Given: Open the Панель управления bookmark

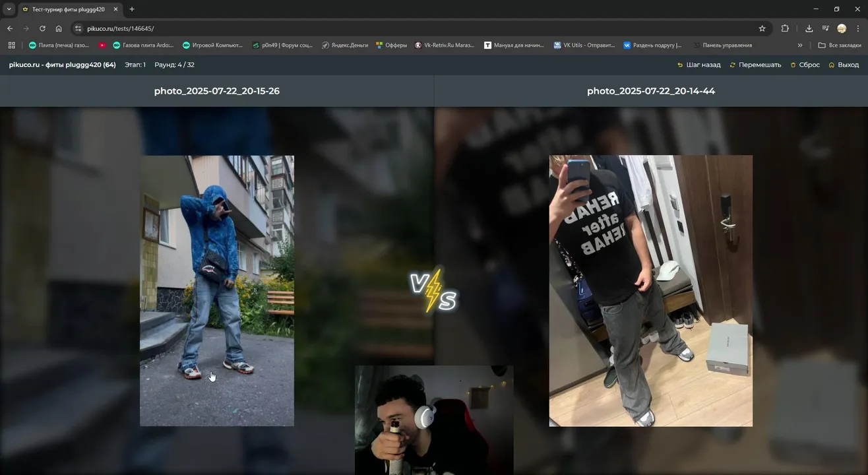Looking at the screenshot, I should pyautogui.click(x=722, y=46).
